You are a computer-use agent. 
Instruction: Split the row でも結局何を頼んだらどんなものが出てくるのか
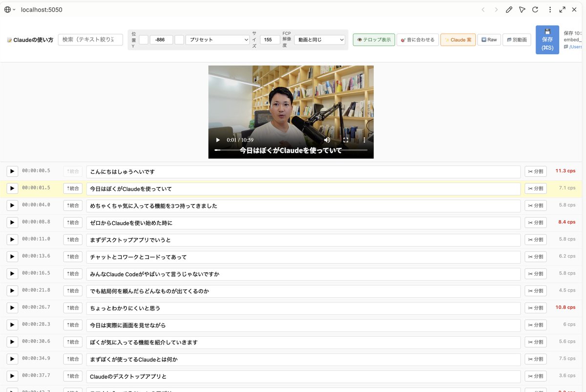click(x=535, y=291)
